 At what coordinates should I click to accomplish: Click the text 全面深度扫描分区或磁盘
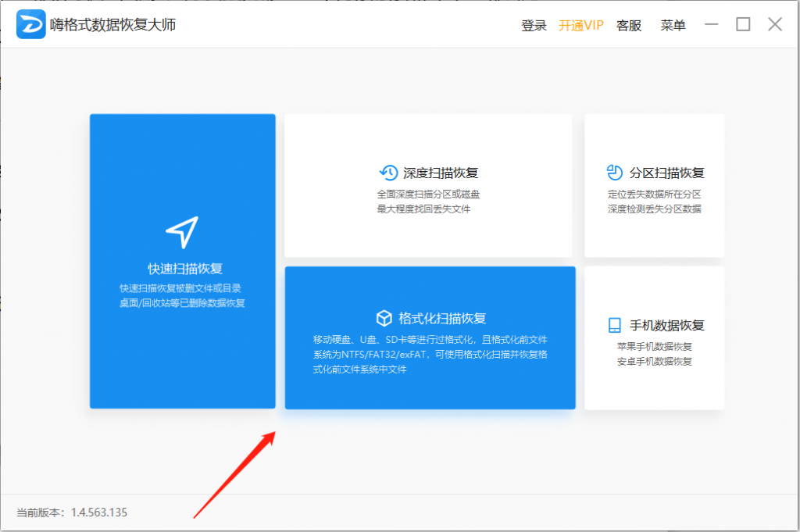click(x=428, y=195)
